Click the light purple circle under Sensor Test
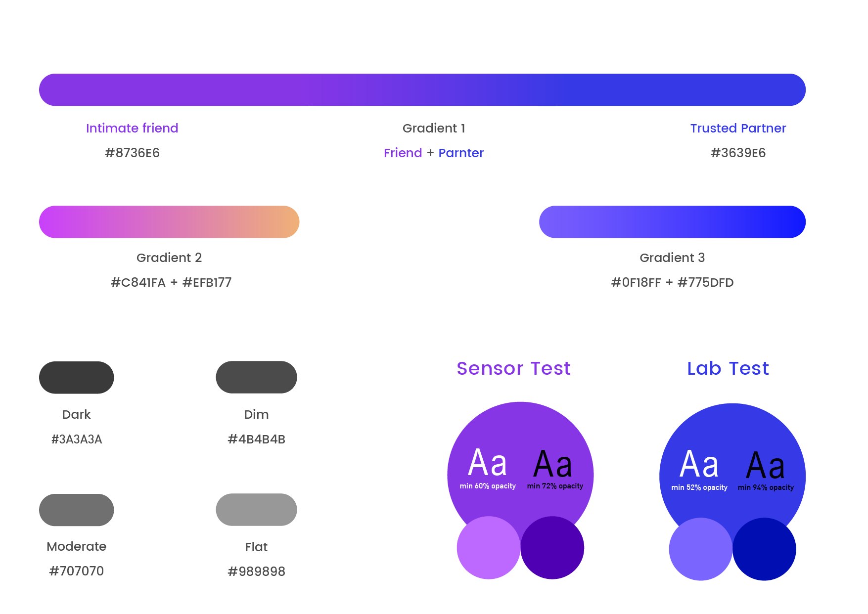 pyautogui.click(x=489, y=548)
